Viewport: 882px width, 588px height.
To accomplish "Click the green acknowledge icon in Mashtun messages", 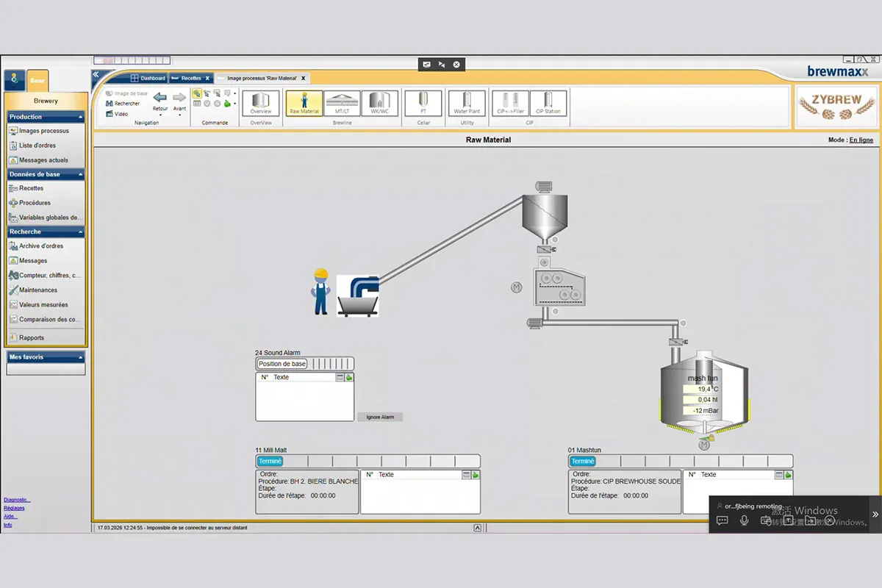I will tap(788, 475).
